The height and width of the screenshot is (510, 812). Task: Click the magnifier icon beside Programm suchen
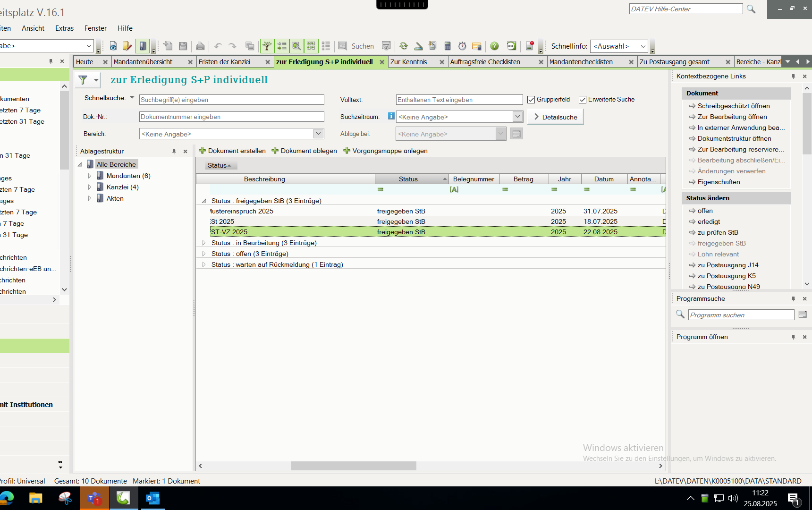(x=680, y=314)
